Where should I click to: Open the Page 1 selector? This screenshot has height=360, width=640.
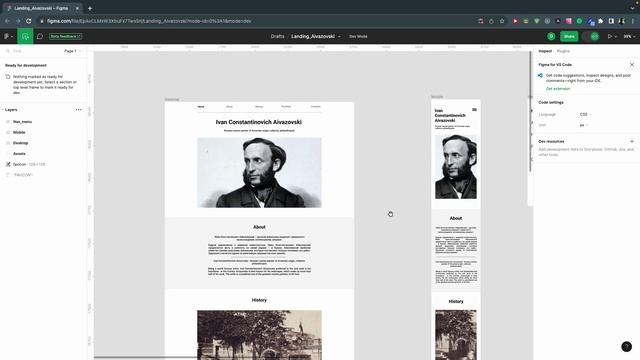point(72,51)
